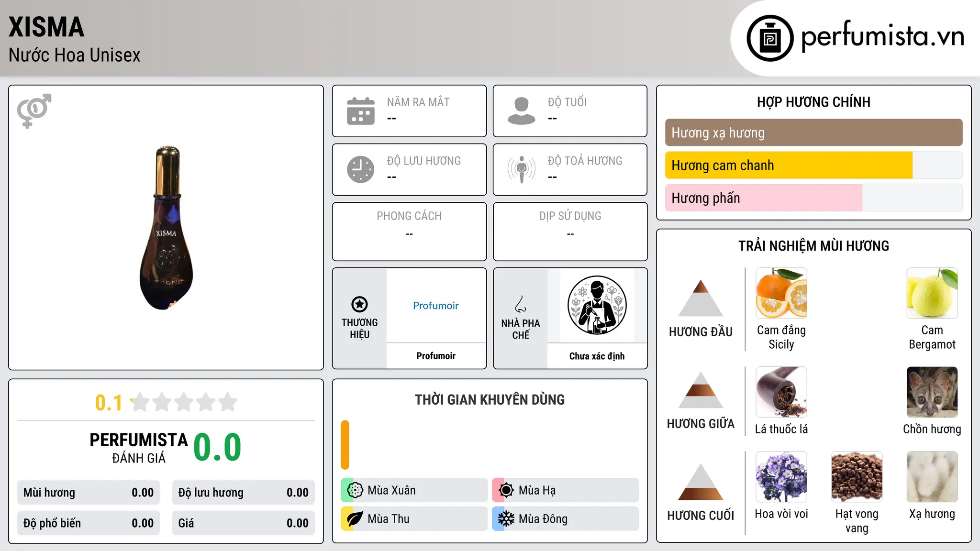
Task: Click the perfumista perfume bottle logo icon
Action: point(770,38)
